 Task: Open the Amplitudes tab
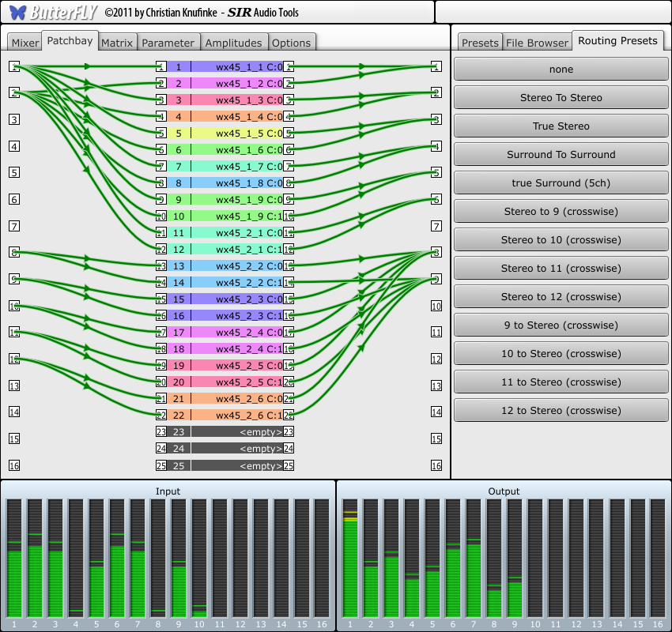click(x=233, y=43)
